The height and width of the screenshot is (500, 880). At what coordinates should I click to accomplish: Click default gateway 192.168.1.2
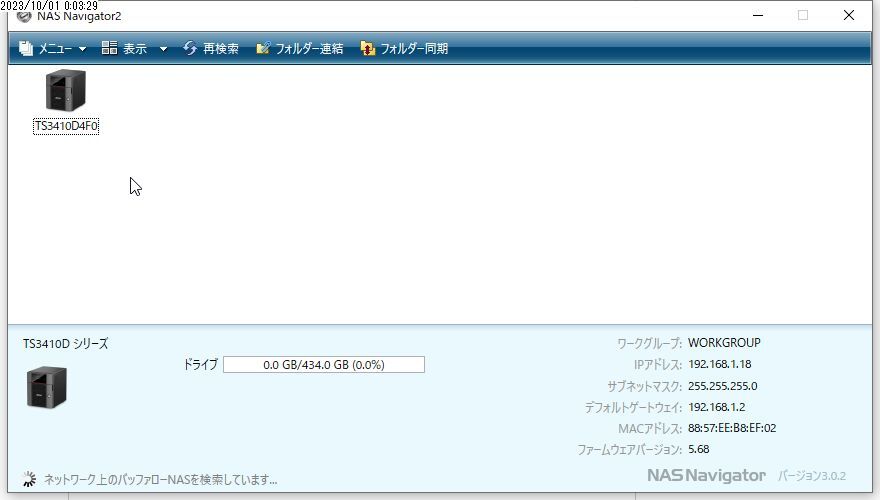coord(717,407)
